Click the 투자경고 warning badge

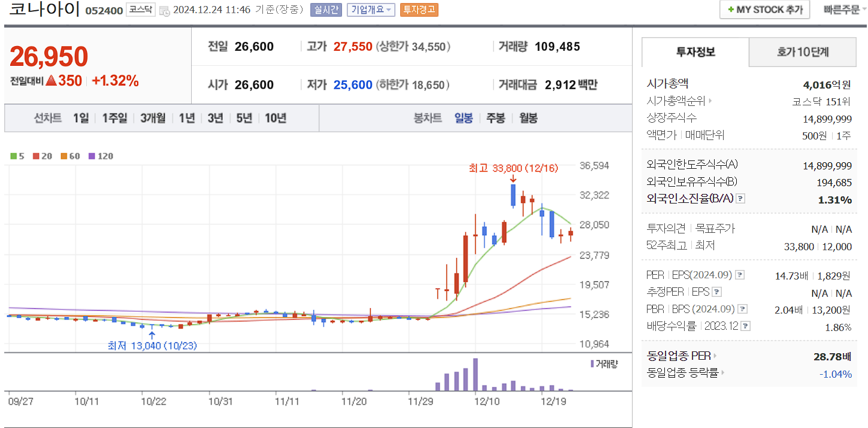tap(419, 10)
